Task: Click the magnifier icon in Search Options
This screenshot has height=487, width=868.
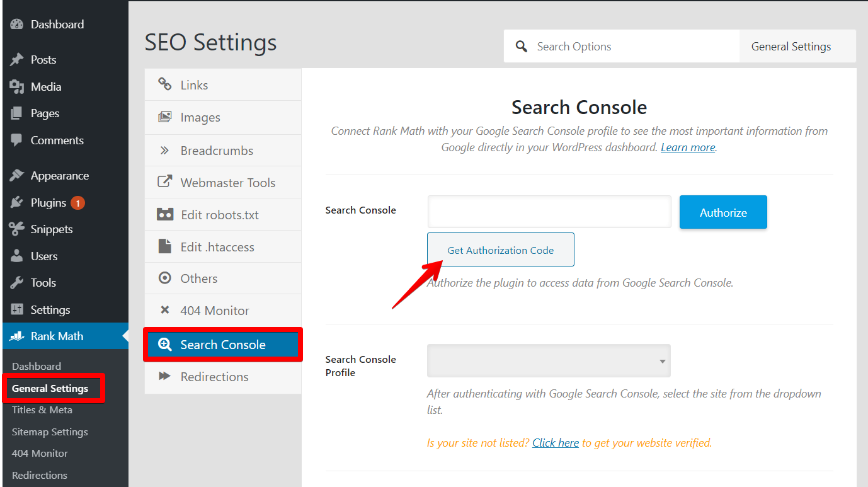Action: click(522, 47)
